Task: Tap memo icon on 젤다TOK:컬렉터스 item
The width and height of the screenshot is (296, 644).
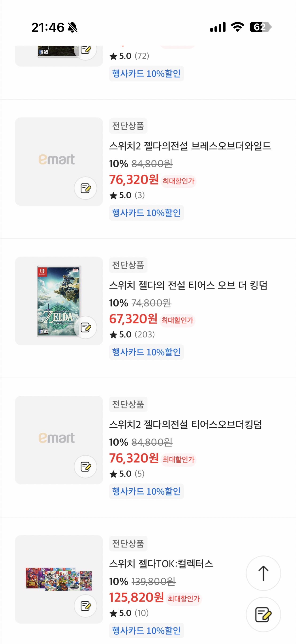Action: click(85, 606)
